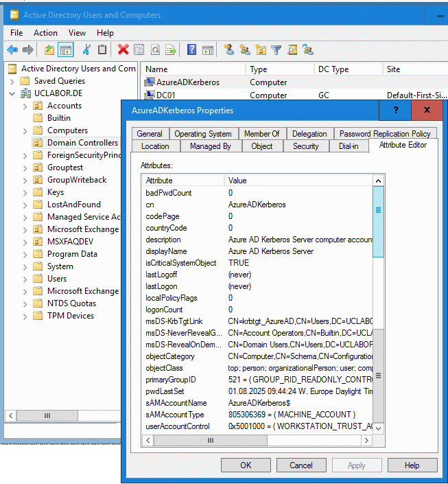Click the Show/Hide Action Pane toolbar icon
The width and height of the screenshot is (448, 484).
(x=208, y=49)
